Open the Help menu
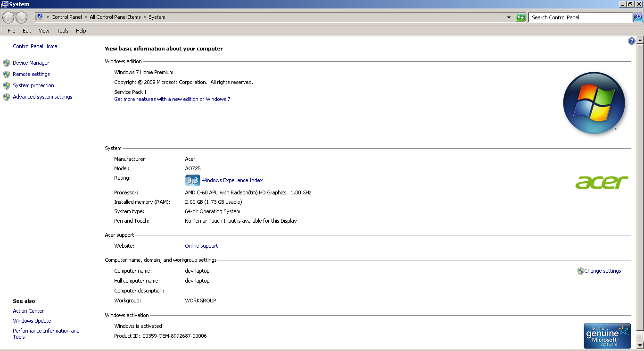 pos(81,31)
